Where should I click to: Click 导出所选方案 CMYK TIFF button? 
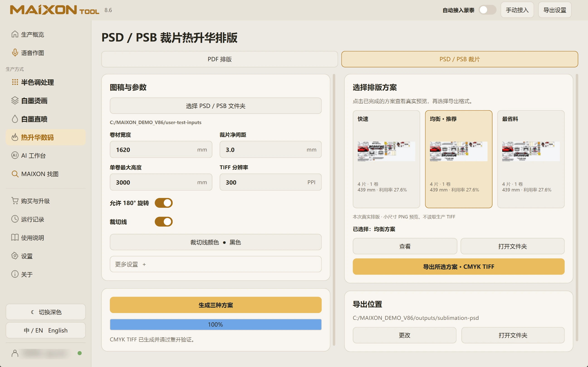[x=458, y=267]
